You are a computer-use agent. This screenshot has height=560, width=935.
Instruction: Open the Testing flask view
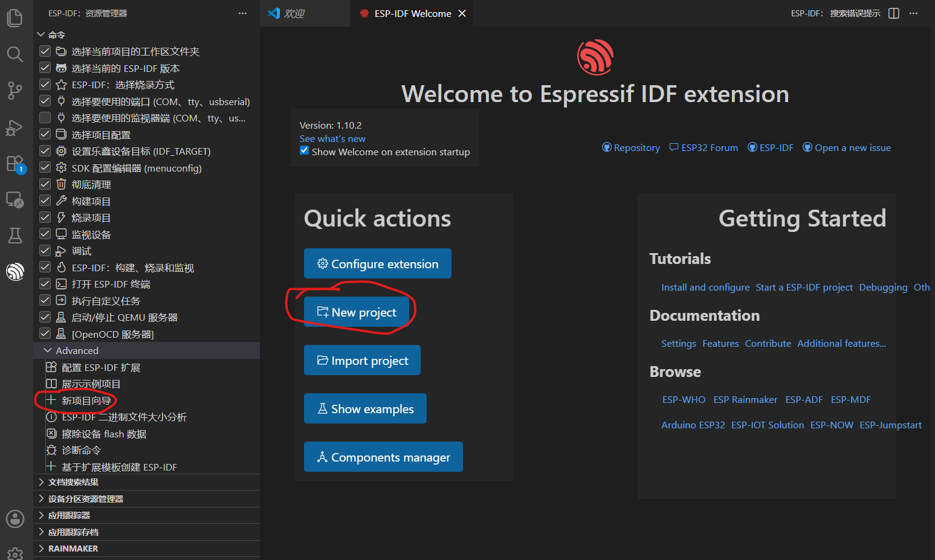click(x=15, y=236)
